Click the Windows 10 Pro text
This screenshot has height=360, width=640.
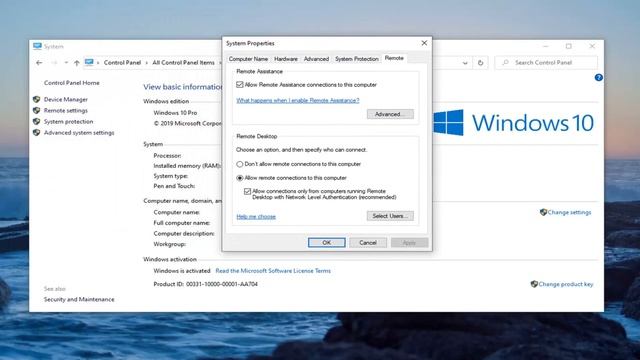(x=175, y=113)
